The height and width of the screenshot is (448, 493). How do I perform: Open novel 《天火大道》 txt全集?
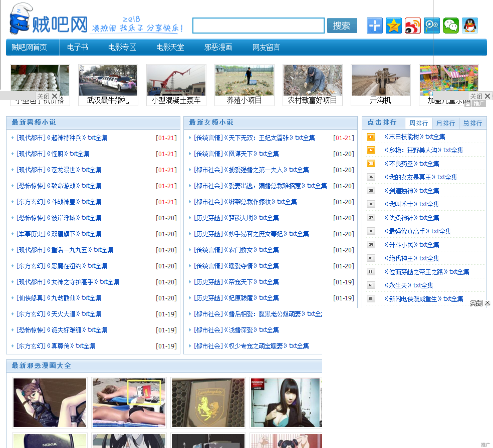(74, 314)
